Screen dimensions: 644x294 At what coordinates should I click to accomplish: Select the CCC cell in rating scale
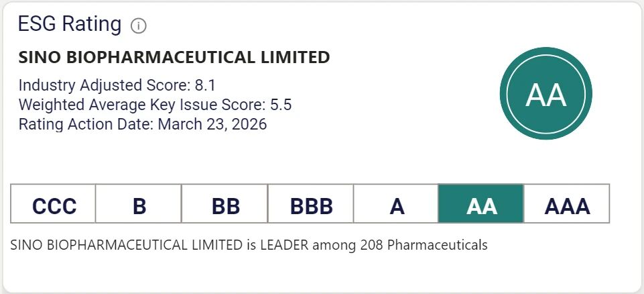click(54, 205)
